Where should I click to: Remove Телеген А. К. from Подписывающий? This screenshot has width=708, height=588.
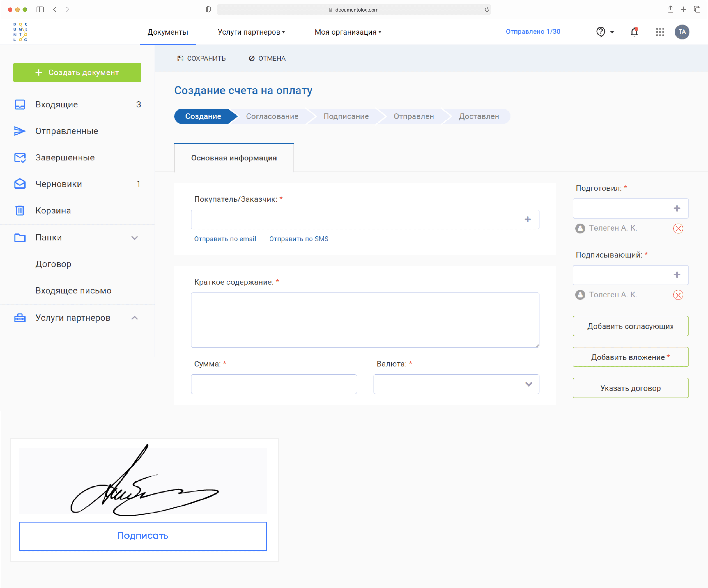point(678,295)
